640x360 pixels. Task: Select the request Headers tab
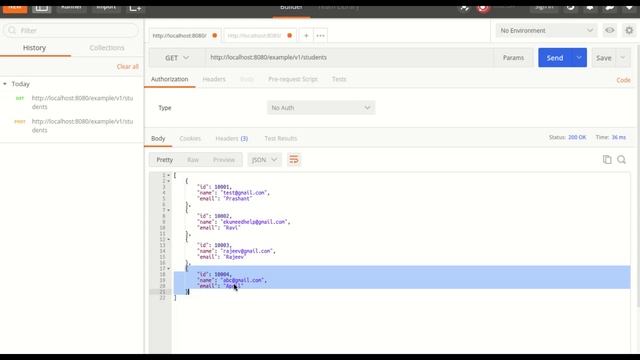(x=214, y=79)
